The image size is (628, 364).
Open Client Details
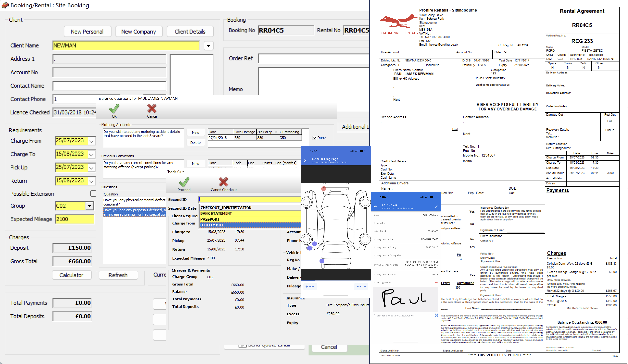[x=190, y=31]
